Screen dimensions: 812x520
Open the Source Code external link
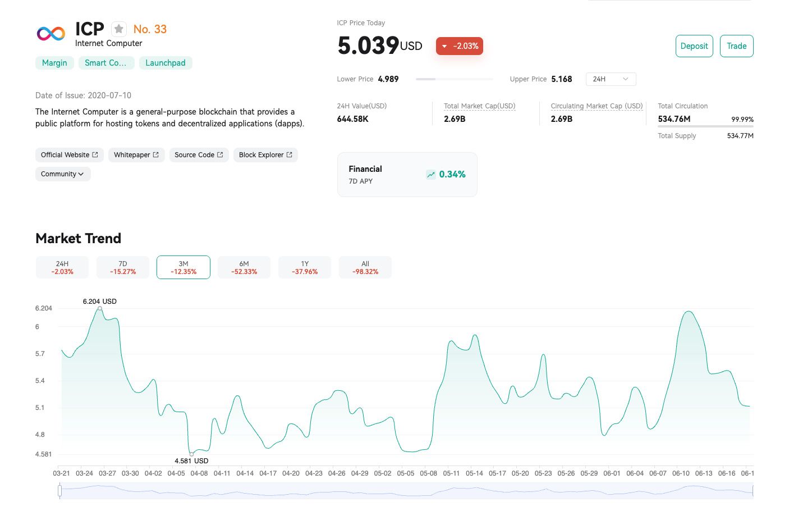point(199,155)
